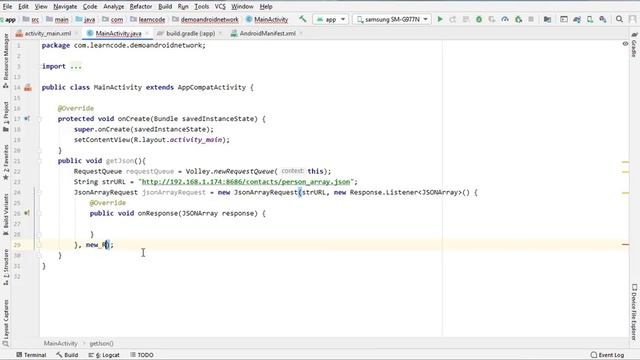
Task: Expand the collapsed import statements
Action: tap(76, 67)
